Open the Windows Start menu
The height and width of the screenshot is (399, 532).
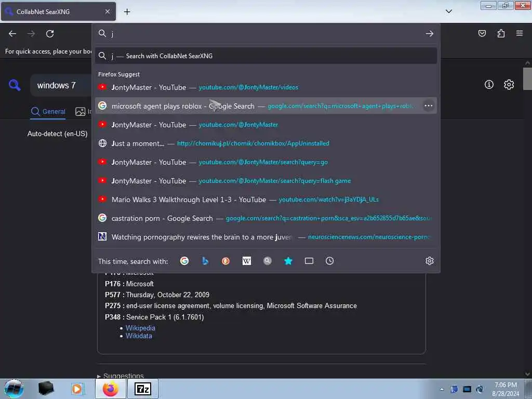pyautogui.click(x=14, y=389)
